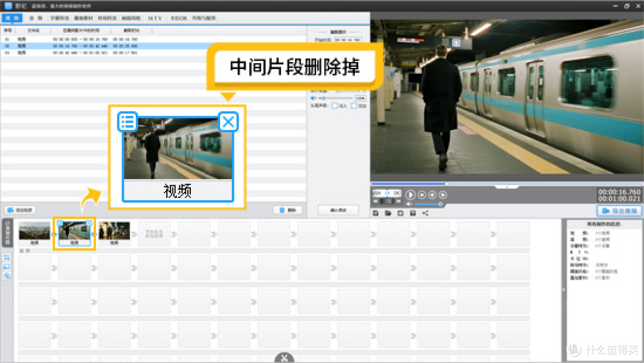Open the 字幕特效 tab
Image resolution: width=644 pixels, height=363 pixels.
tap(60, 18)
